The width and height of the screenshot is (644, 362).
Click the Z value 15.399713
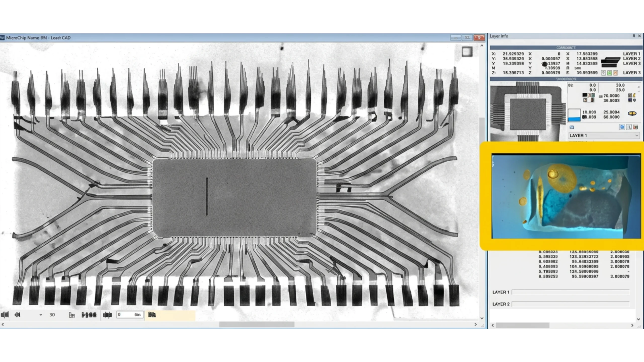(x=513, y=73)
